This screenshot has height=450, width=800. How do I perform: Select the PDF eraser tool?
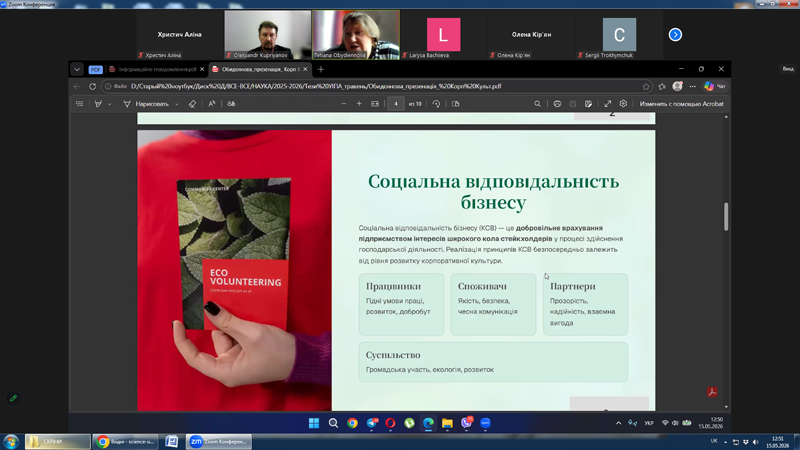coord(192,104)
